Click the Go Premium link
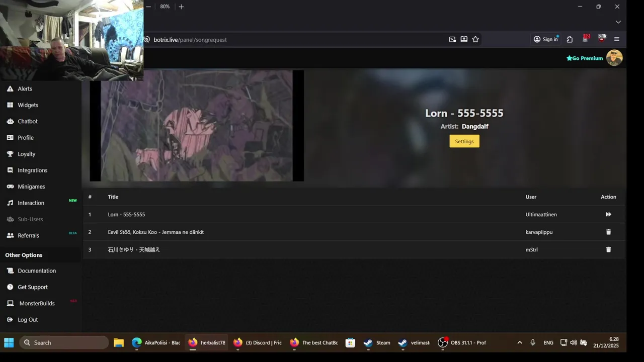This screenshot has width=644, height=362. (x=585, y=58)
